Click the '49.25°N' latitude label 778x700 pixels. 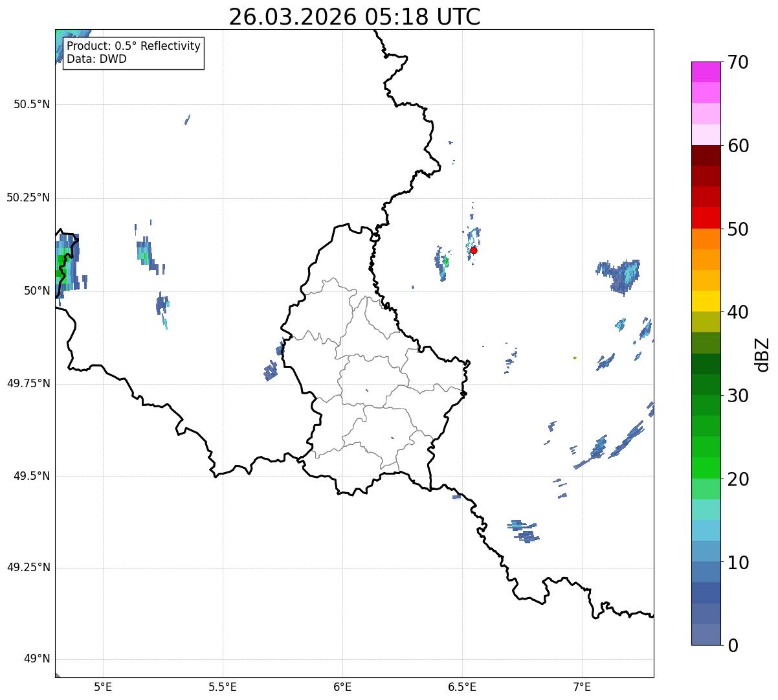[28, 567]
